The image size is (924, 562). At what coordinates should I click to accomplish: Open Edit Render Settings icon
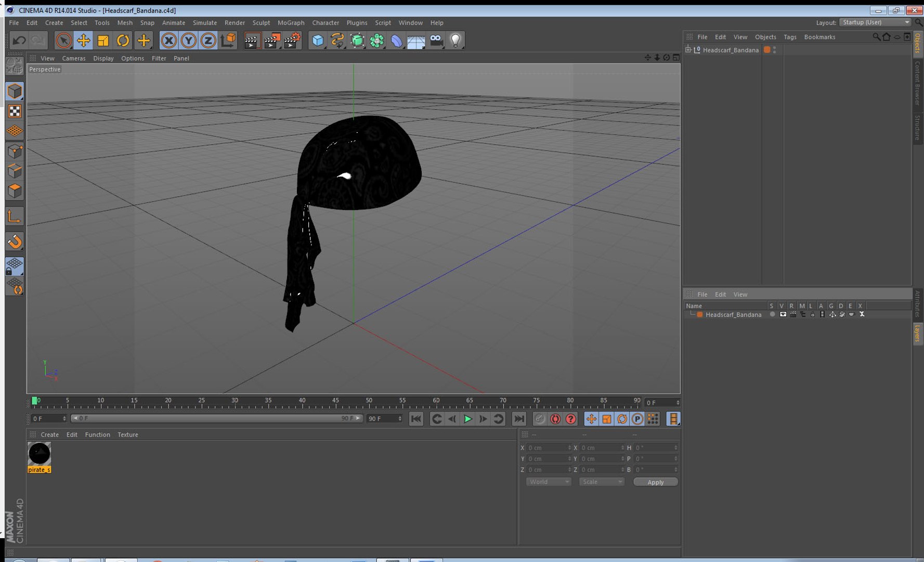coord(293,40)
